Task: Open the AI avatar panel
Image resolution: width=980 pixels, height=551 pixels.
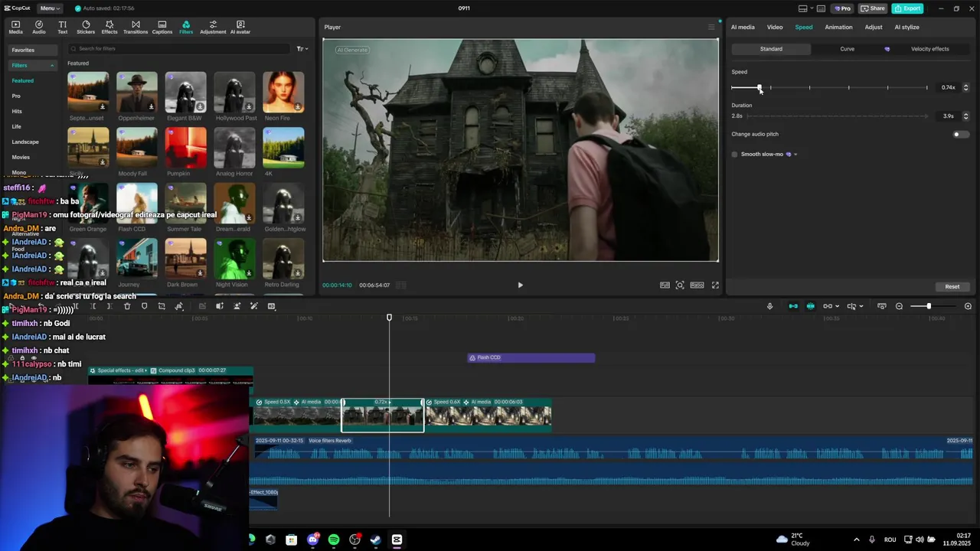Action: pos(240,28)
